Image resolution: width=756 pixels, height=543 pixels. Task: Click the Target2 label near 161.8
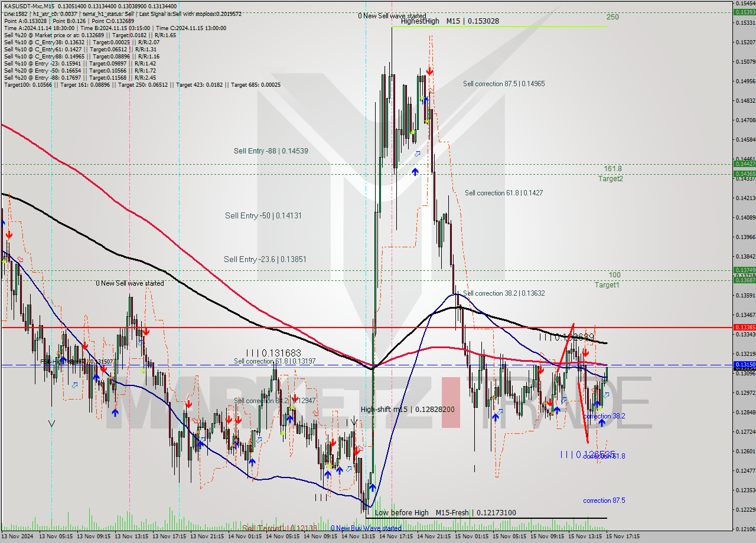tap(610, 179)
